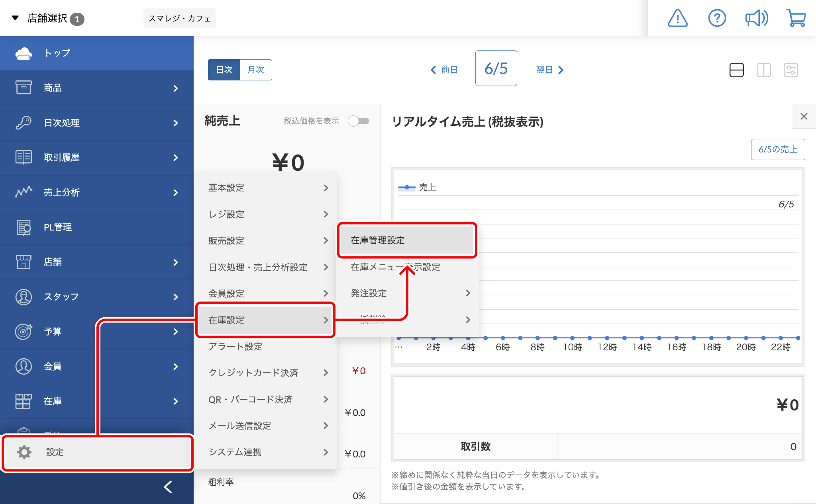Expand the 会員 sidebar menu

point(97,367)
